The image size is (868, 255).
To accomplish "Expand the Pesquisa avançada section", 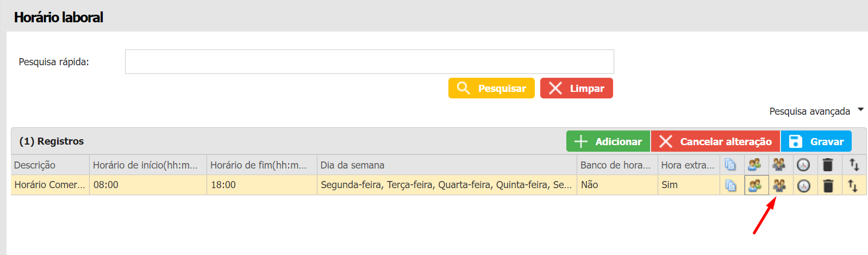I will (816, 111).
